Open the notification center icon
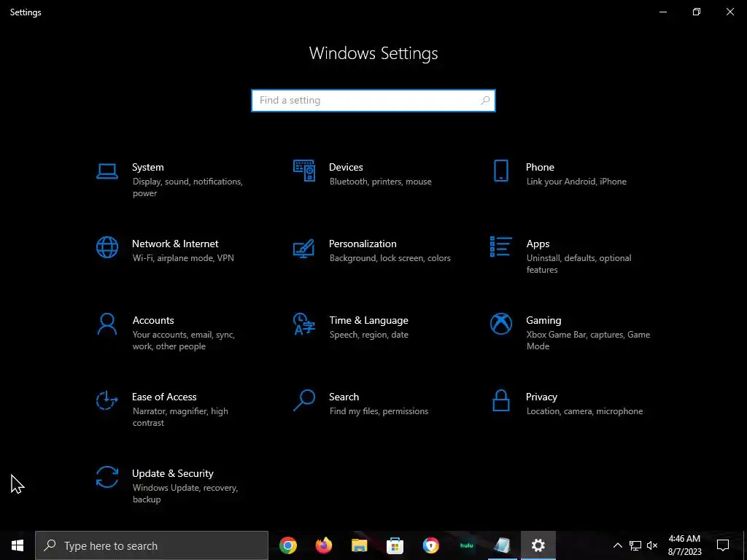This screenshot has height=560, width=747. 723,545
